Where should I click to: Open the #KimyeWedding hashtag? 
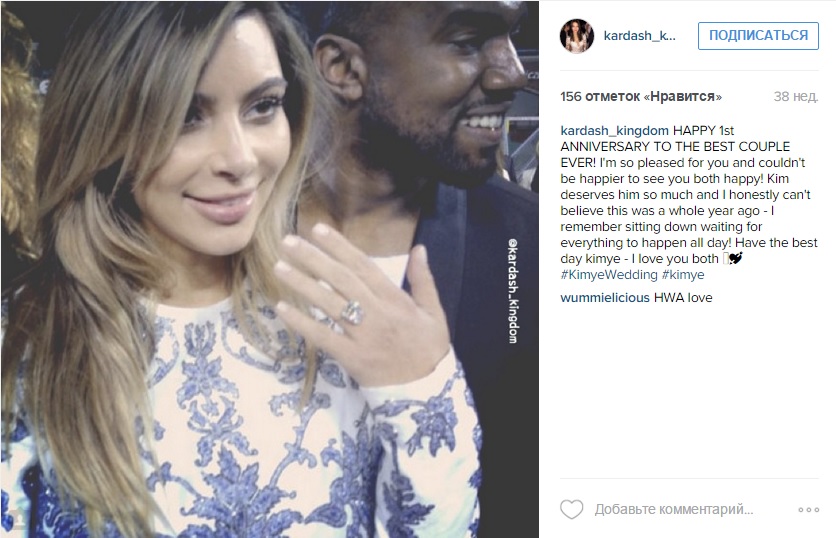pos(609,275)
